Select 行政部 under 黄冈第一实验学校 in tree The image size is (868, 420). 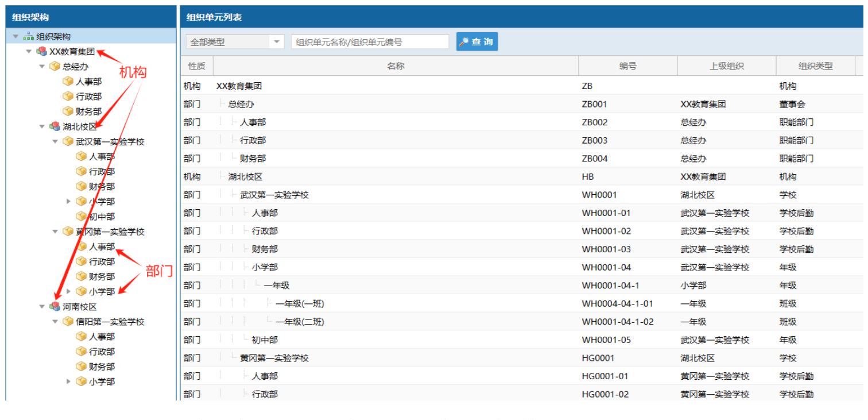[102, 261]
